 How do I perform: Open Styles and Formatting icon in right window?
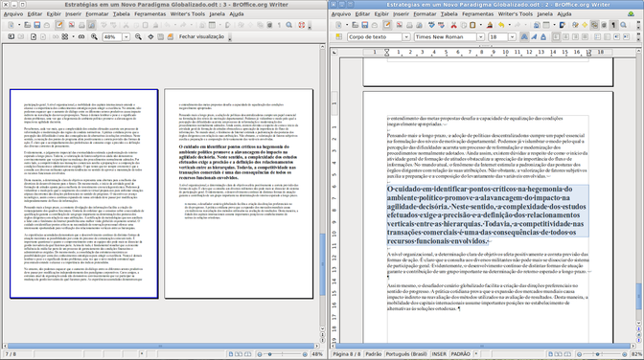339,36
